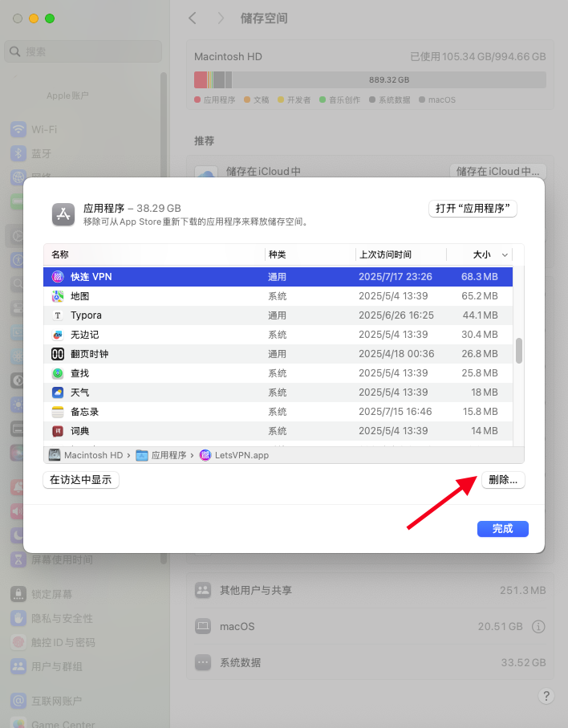The image size is (568, 728).
Task: Click the 词典 Dictionary app icon
Action: click(x=58, y=431)
